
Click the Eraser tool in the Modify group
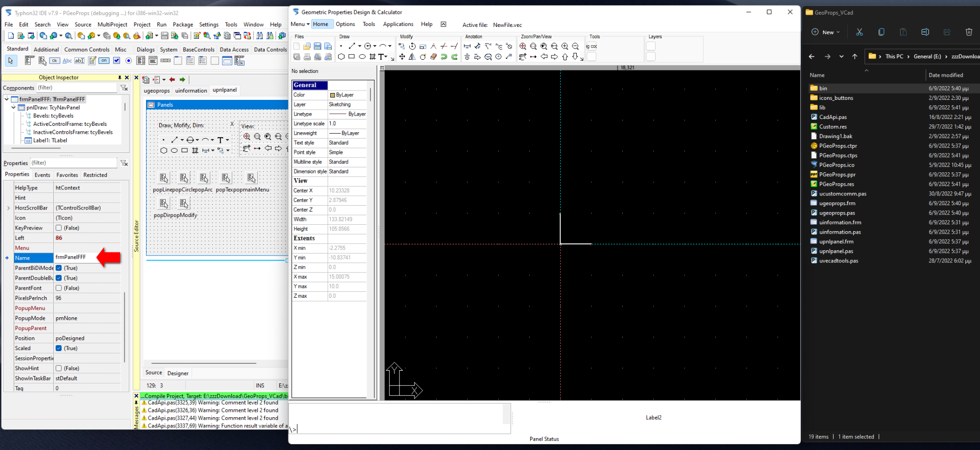point(433,57)
